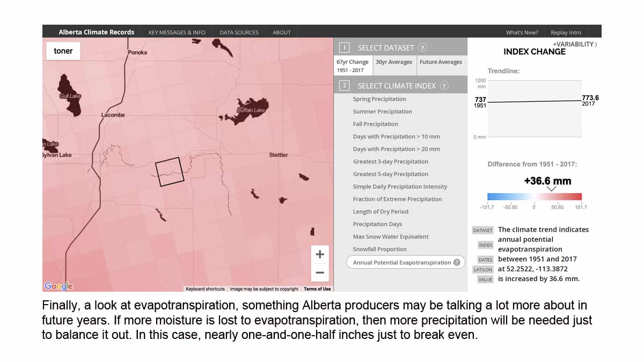Open the SELECT CLIMATE INDEX help icon
The width and height of the screenshot is (644, 362).
443,85
